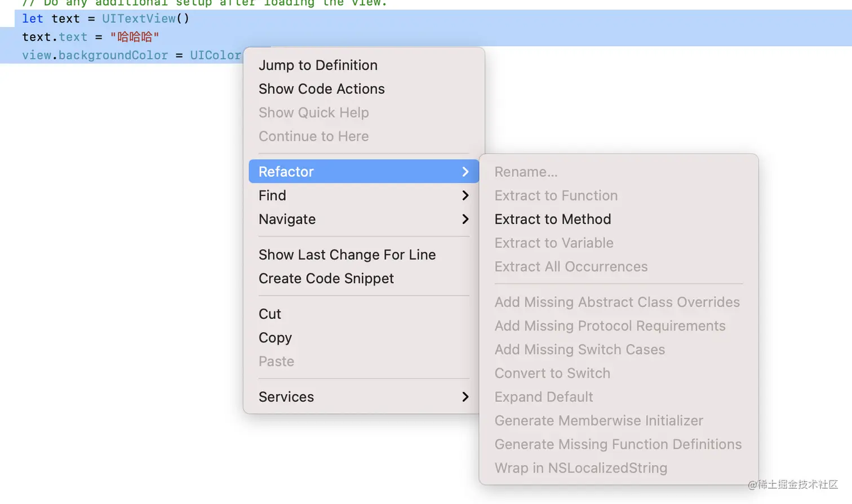Open Show Code Actions
The image size is (852, 504).
[321, 89]
